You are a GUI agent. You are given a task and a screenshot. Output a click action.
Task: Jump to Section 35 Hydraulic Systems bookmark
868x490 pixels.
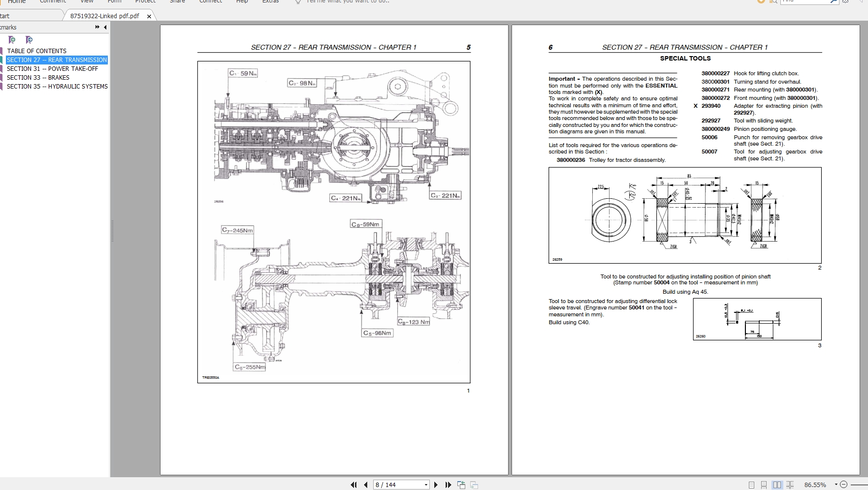(57, 86)
